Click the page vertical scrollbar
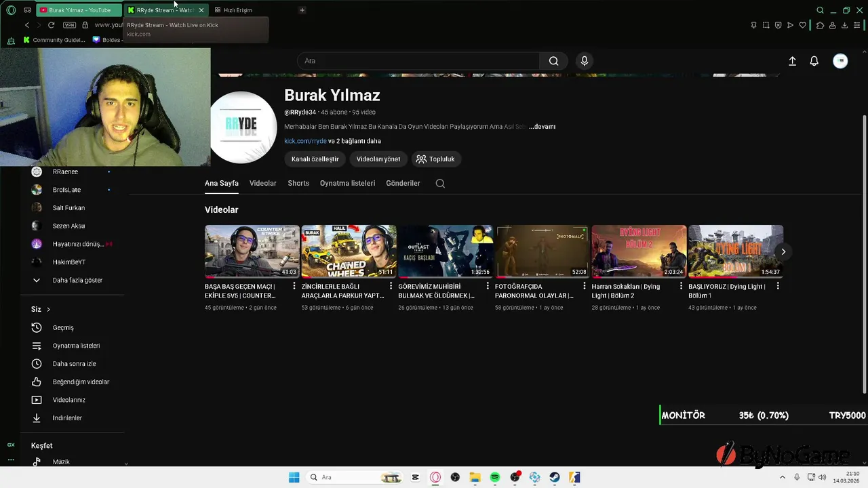 point(864,254)
